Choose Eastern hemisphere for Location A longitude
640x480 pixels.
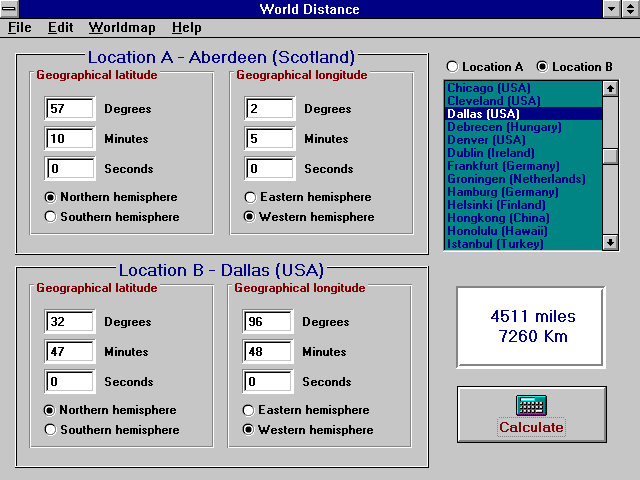pos(250,197)
